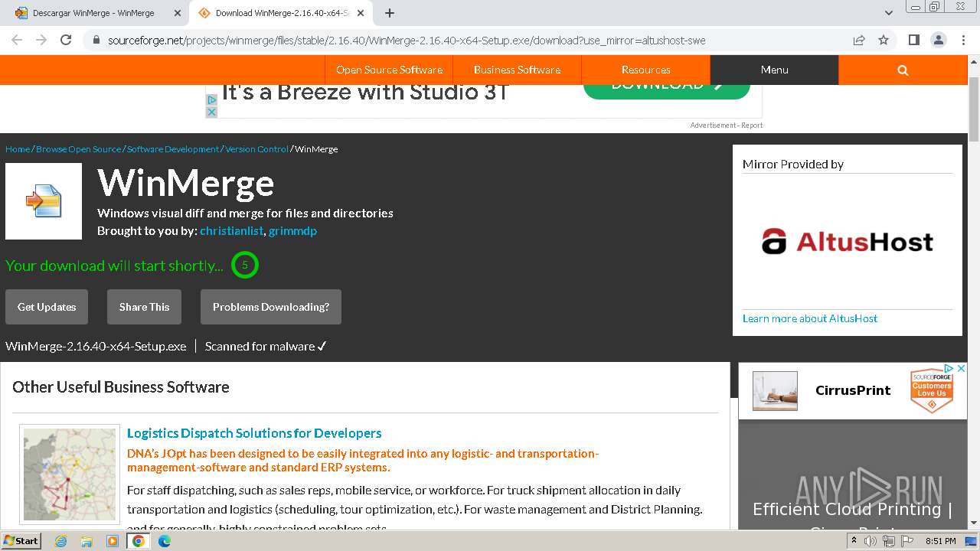
Task: Open Microsoft Edge from the taskbar
Action: 164,541
